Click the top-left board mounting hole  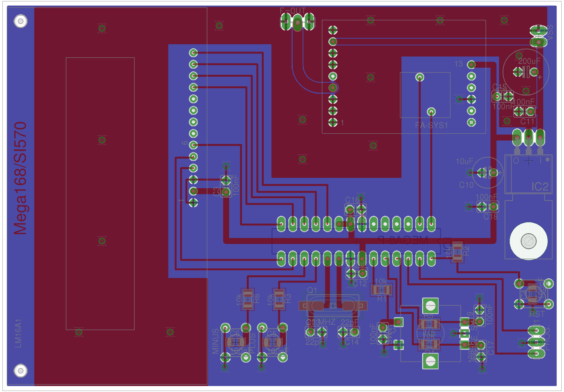pyautogui.click(x=21, y=21)
